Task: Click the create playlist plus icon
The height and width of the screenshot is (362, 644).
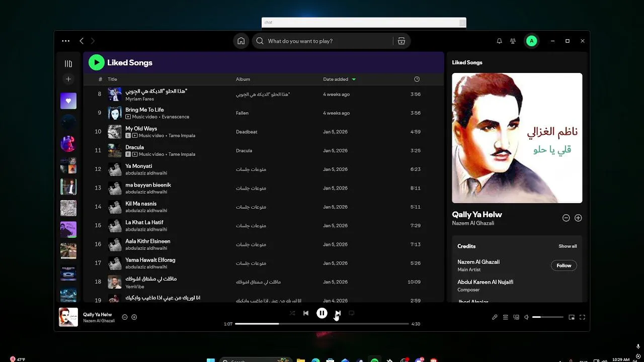Action: coord(68,79)
